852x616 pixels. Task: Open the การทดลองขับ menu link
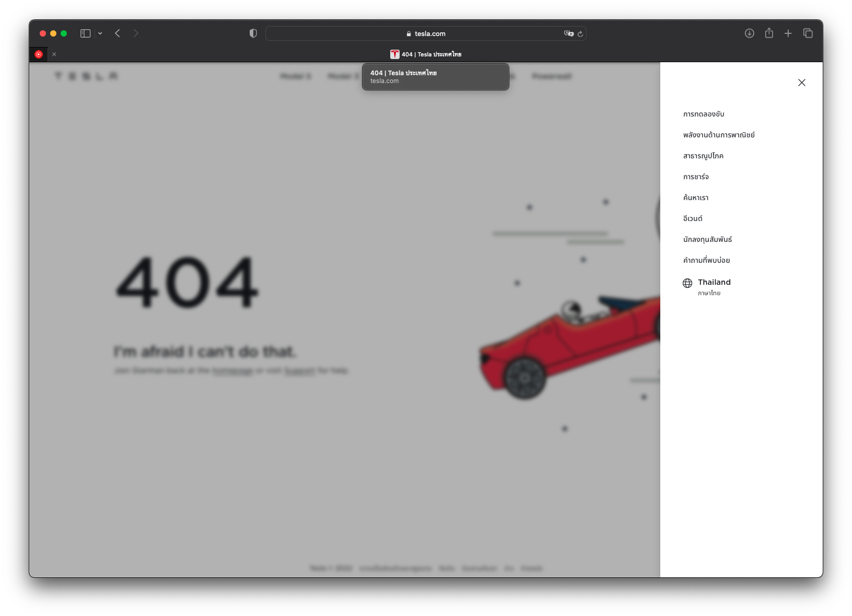[704, 114]
